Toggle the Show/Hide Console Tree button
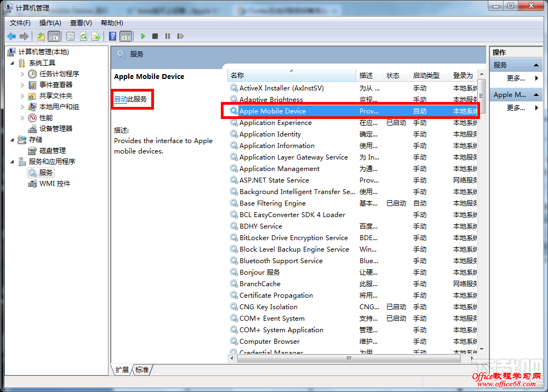This screenshot has width=548, height=392. [x=54, y=36]
